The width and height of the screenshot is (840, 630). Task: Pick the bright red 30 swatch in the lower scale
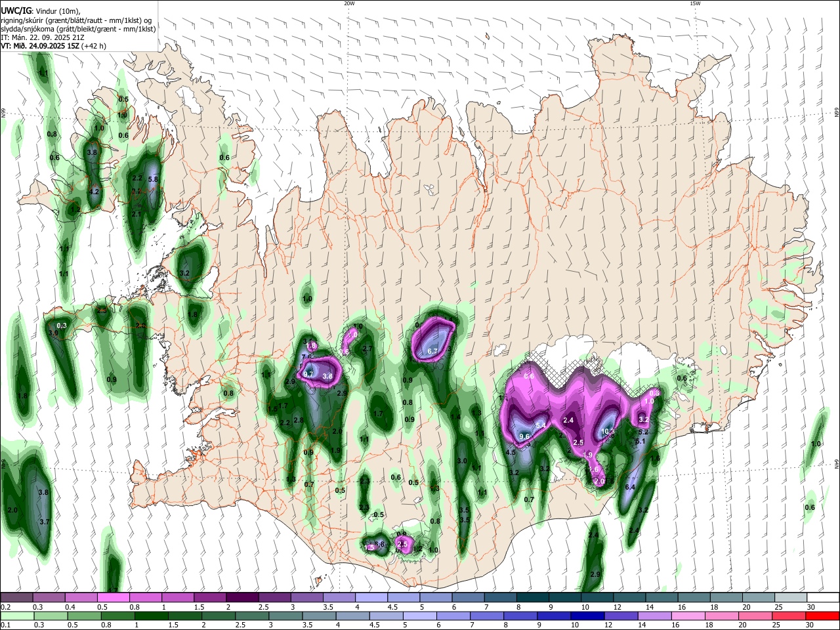pos(822,616)
